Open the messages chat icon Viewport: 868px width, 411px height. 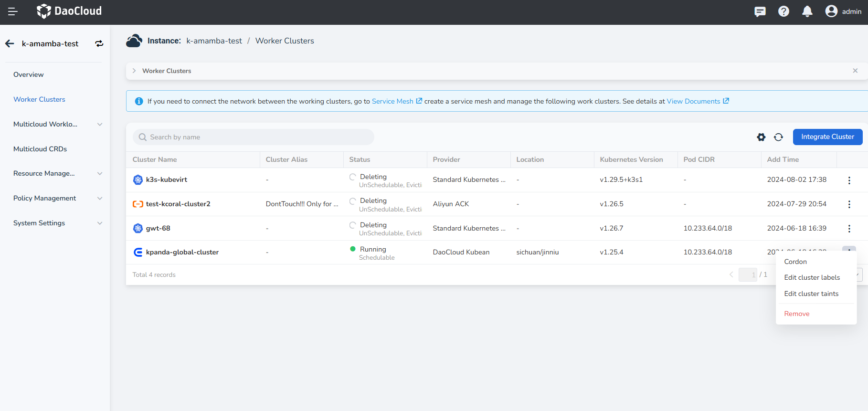tap(760, 11)
